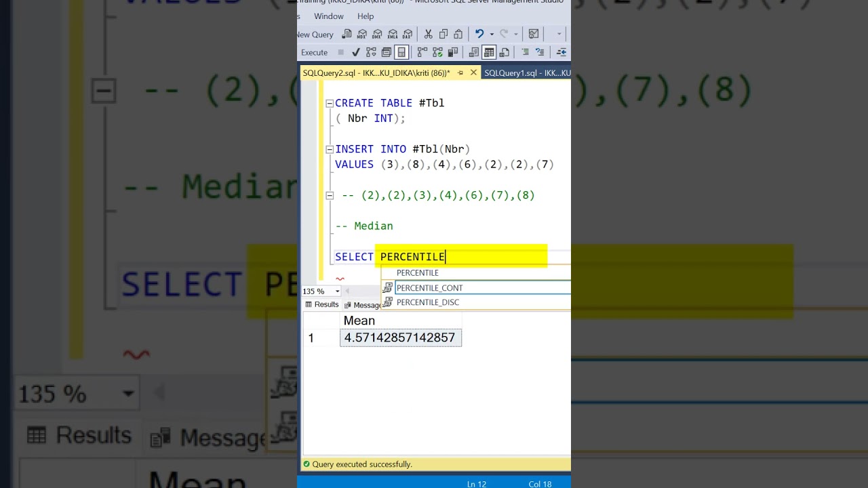Open the Messages tab
This screenshot has width=868, height=488.
tap(363, 305)
